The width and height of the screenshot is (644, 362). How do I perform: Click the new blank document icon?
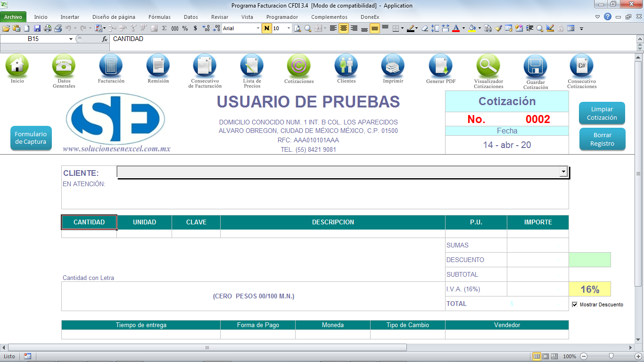click(x=26, y=28)
